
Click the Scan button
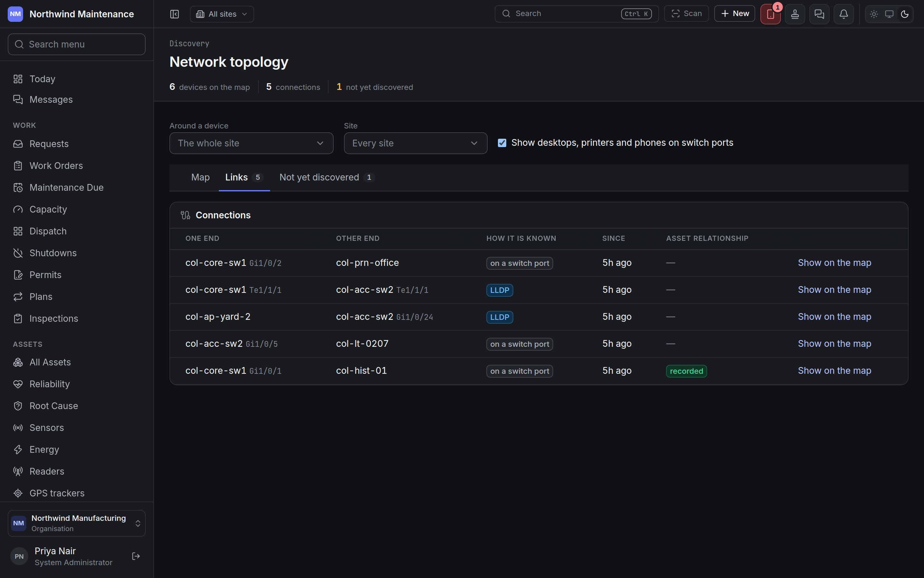point(686,14)
